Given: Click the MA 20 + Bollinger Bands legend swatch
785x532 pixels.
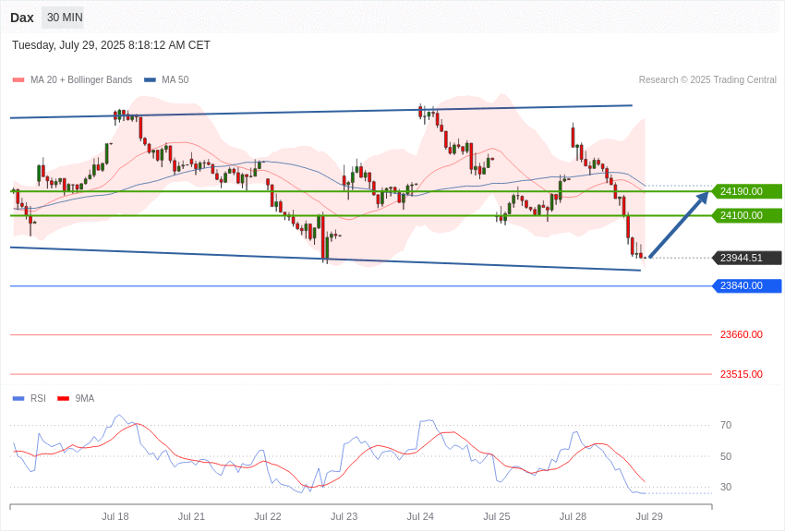Looking at the screenshot, I should click(x=18, y=80).
